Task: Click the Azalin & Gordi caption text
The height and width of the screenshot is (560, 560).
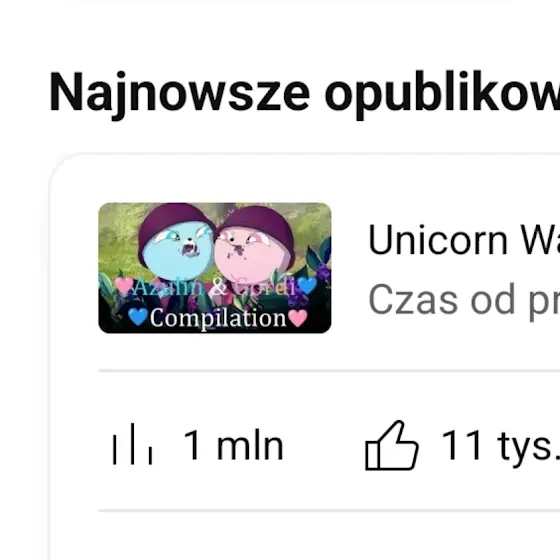Action: [x=215, y=287]
